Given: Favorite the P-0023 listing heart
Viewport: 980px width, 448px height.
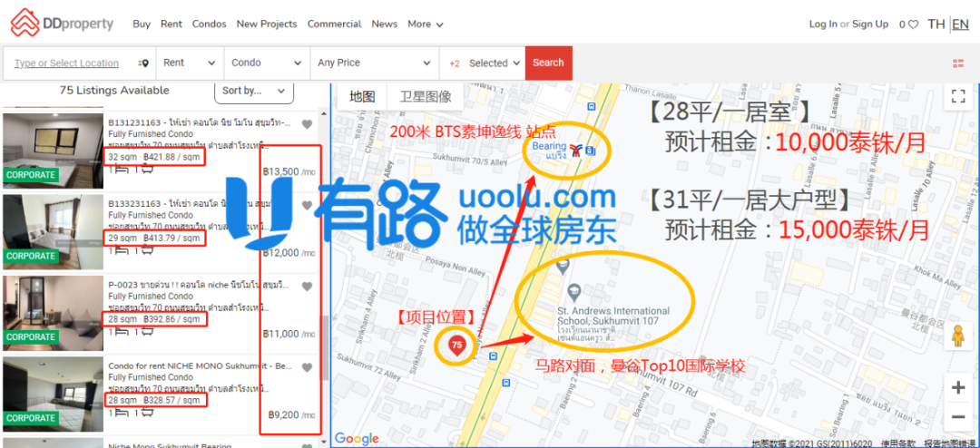Looking at the screenshot, I should (x=307, y=287).
